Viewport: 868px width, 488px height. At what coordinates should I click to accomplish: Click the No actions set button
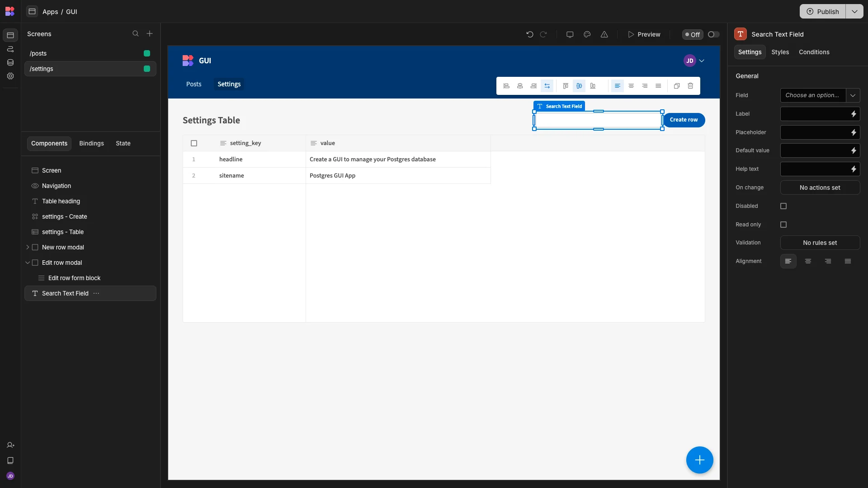[x=820, y=188]
